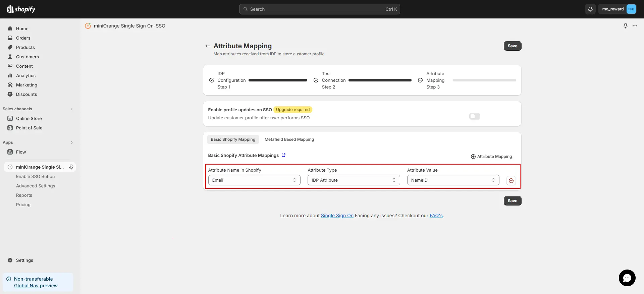The height and width of the screenshot is (294, 644).
Task: Click the Discounts badge icon
Action: click(10, 94)
